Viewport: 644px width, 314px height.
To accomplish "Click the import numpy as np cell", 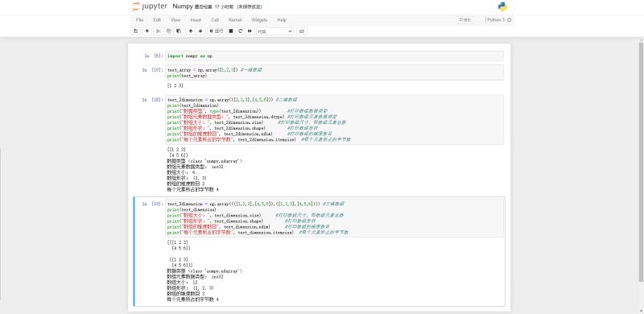I will [x=334, y=56].
